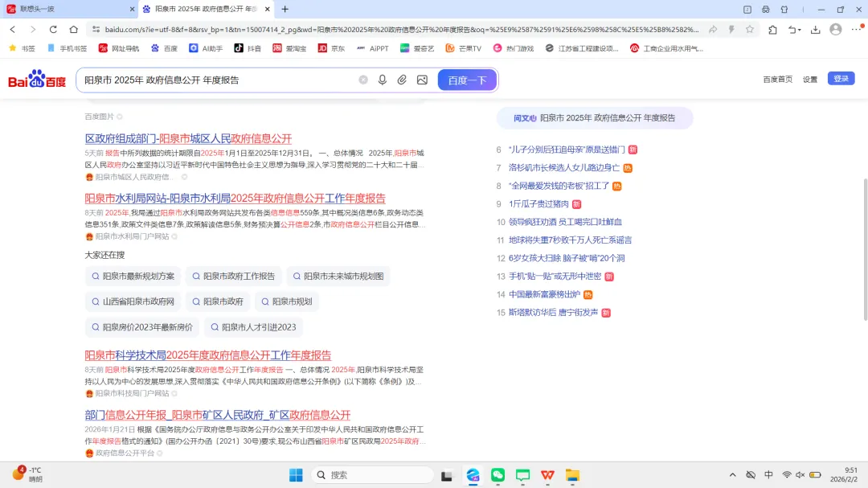
Task: Open the downloads panel
Action: pyautogui.click(x=816, y=30)
